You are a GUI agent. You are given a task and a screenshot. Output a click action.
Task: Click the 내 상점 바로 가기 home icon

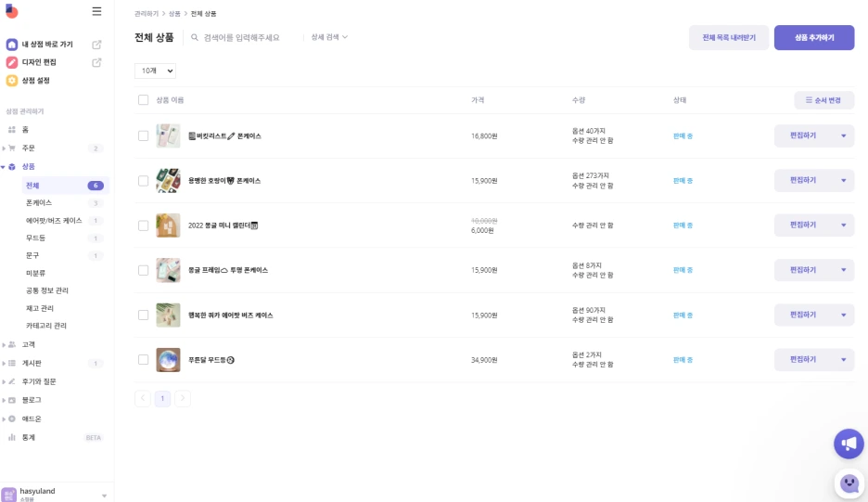coord(12,44)
